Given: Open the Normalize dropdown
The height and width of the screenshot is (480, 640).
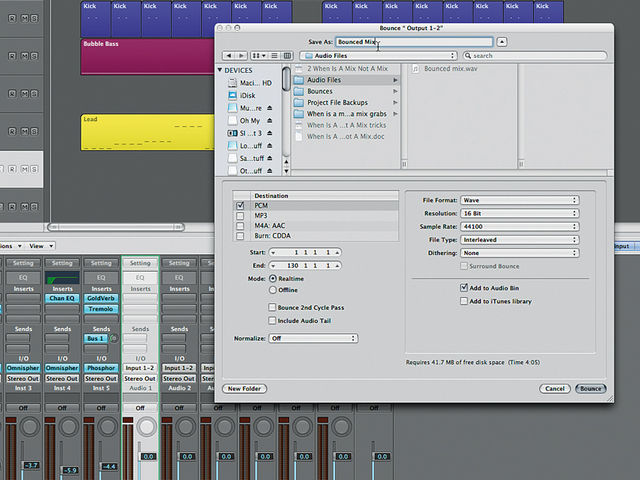Looking at the screenshot, I should (x=313, y=338).
